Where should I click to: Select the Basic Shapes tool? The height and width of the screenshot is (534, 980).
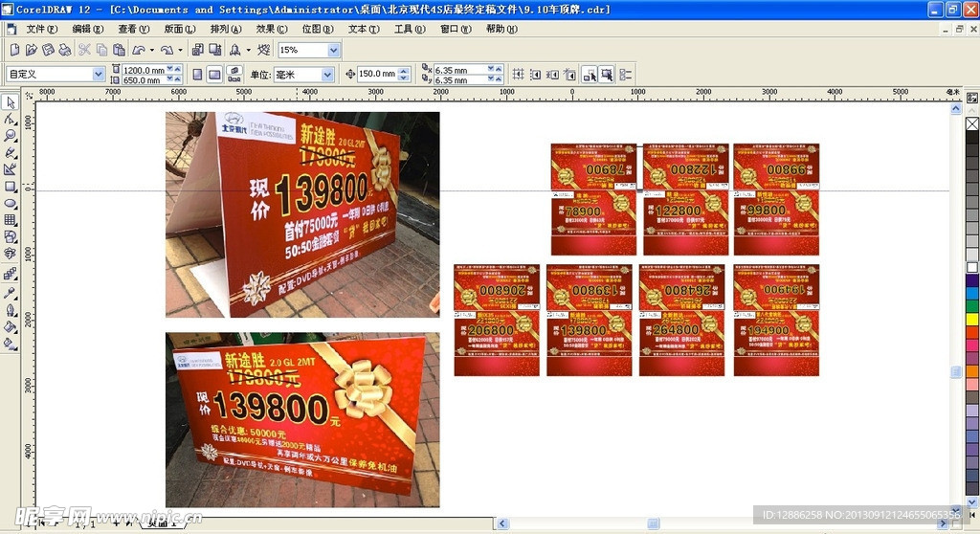(10, 237)
